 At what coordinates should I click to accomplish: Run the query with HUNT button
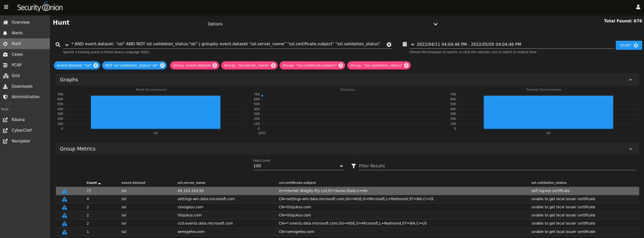point(629,45)
